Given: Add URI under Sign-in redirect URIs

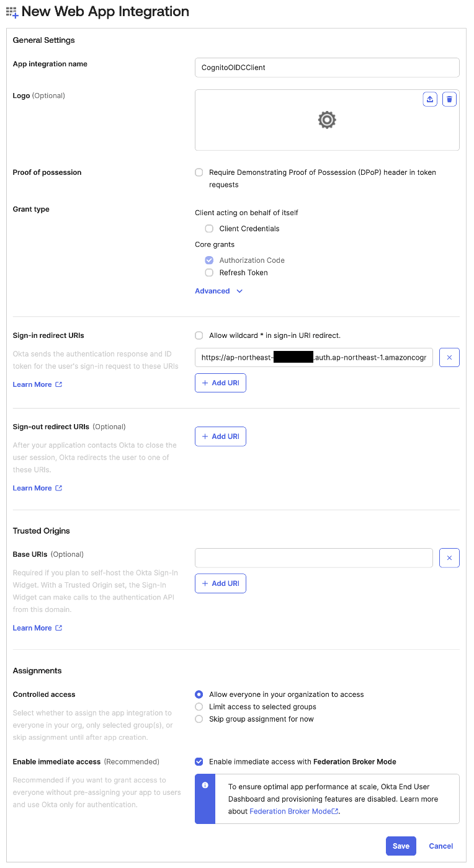Looking at the screenshot, I should click(x=220, y=383).
